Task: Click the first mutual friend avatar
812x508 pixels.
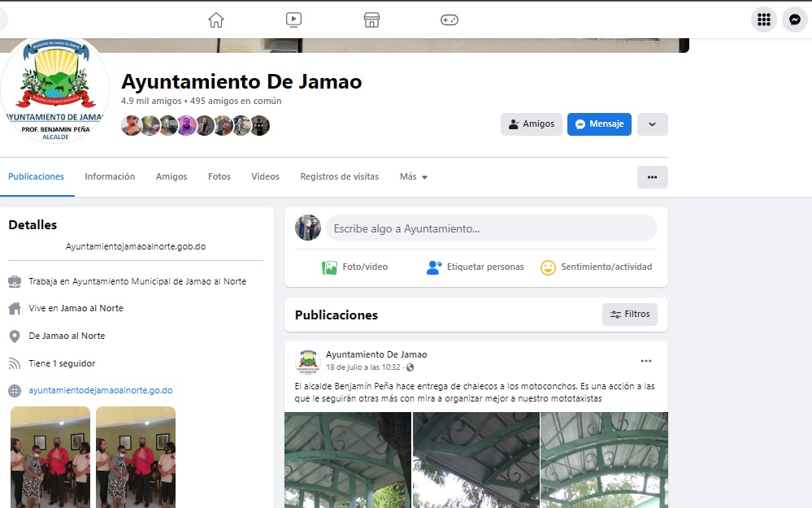Action: 131,126
